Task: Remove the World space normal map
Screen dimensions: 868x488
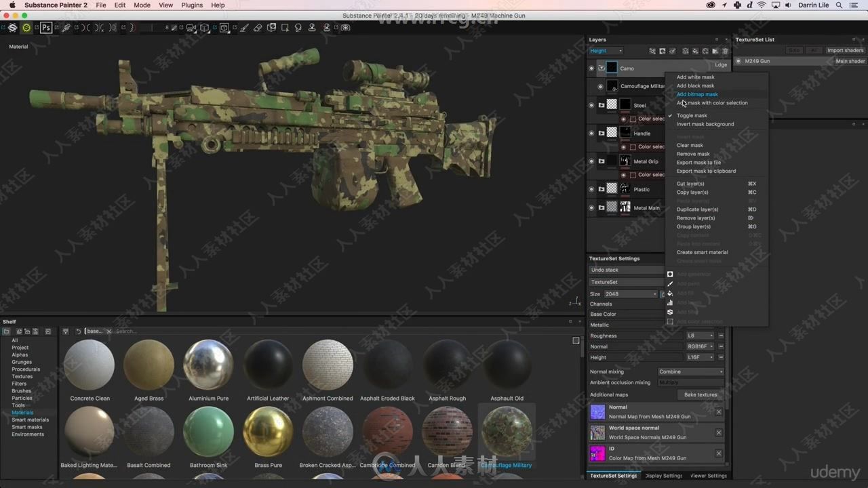Action: point(719,432)
